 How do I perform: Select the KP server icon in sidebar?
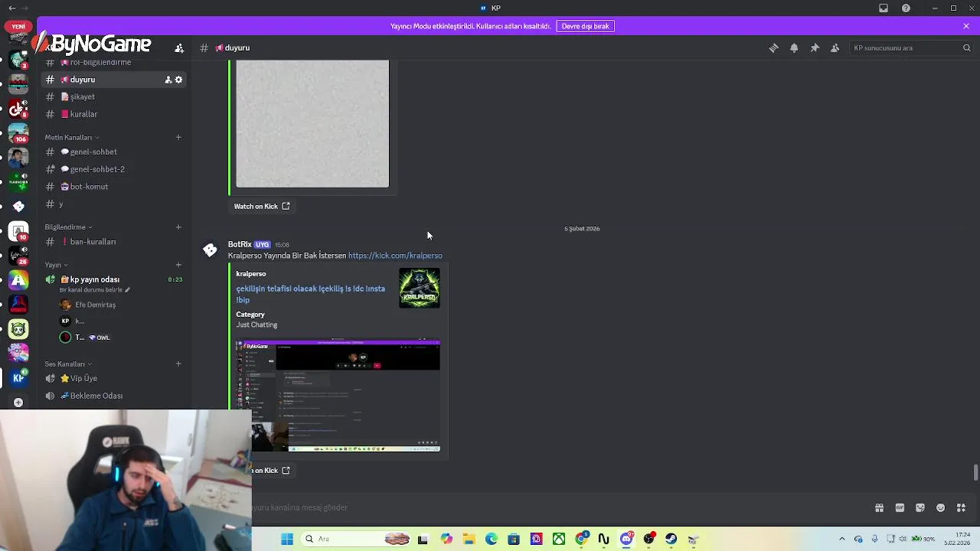pyautogui.click(x=18, y=377)
